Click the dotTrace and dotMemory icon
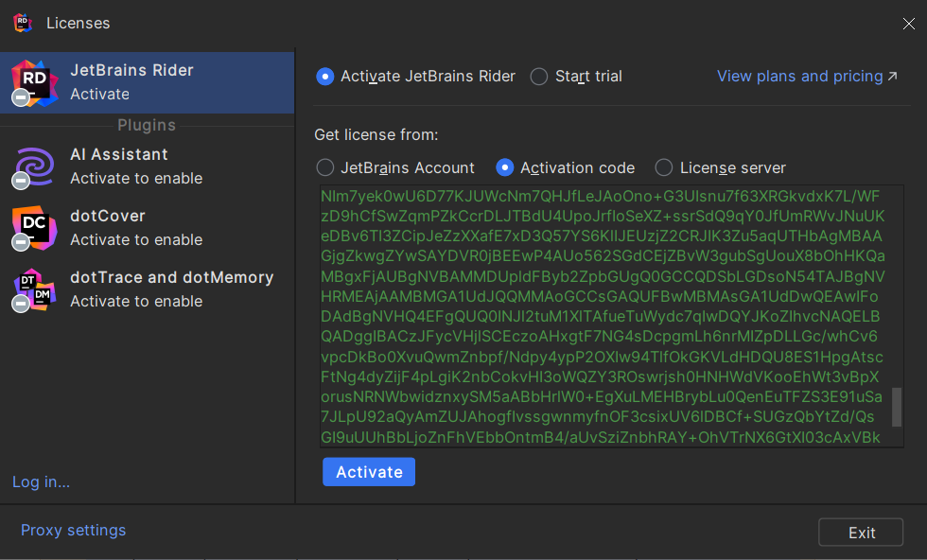 34,289
